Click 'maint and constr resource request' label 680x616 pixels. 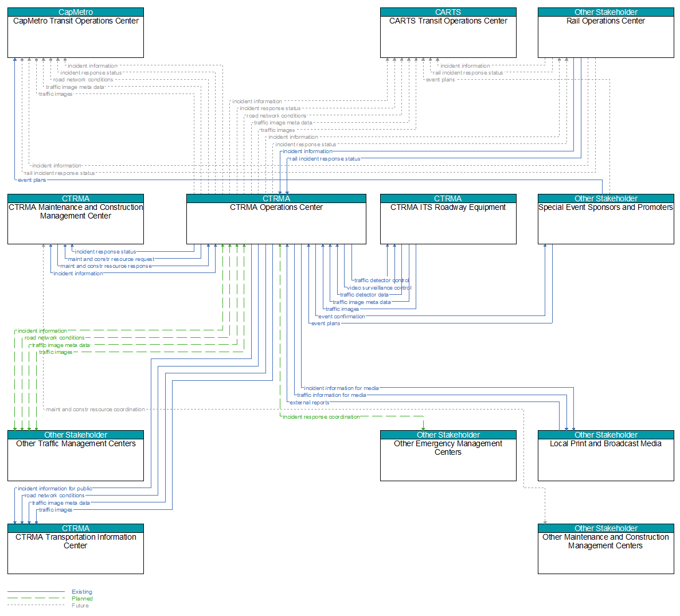111,259
